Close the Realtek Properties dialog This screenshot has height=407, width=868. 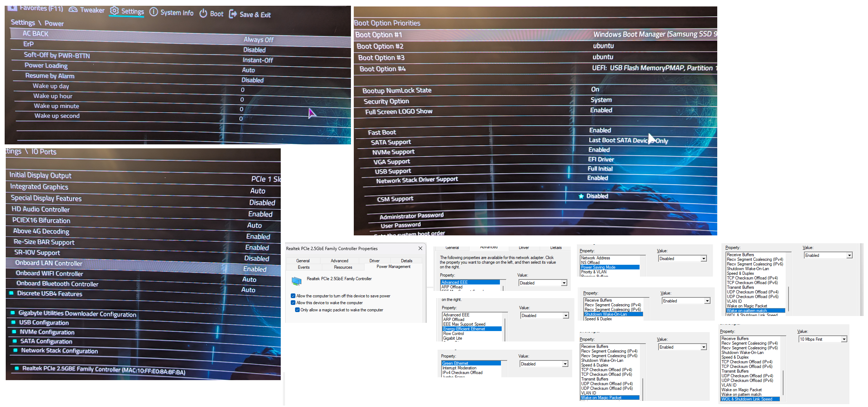[420, 248]
